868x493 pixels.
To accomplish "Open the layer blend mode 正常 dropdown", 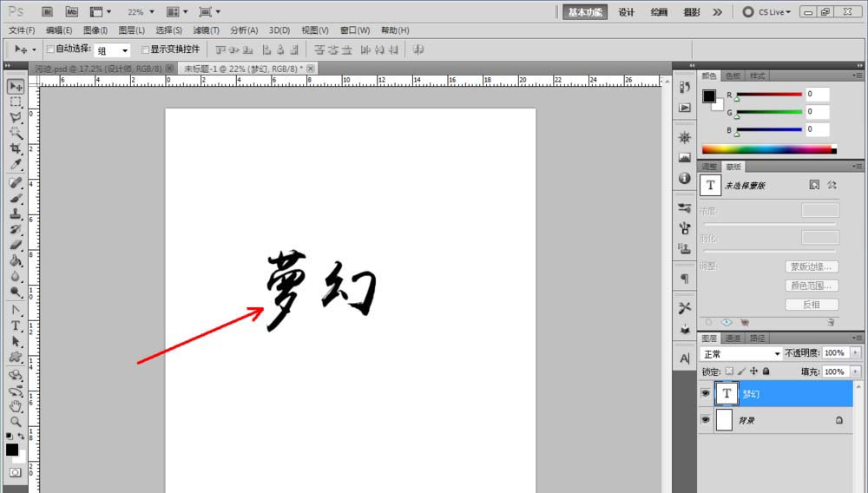I will 741,353.
